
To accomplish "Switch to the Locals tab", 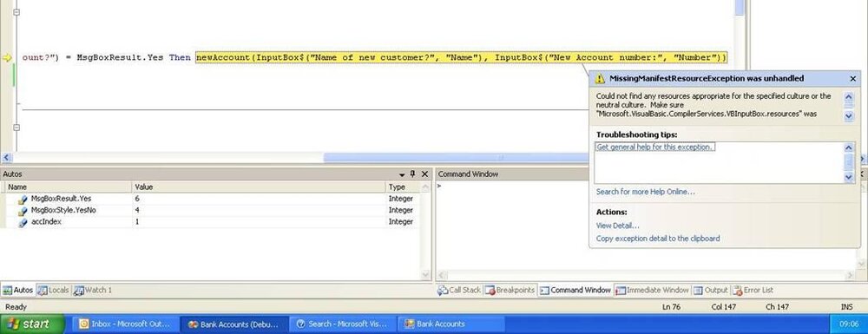I will point(54,290).
